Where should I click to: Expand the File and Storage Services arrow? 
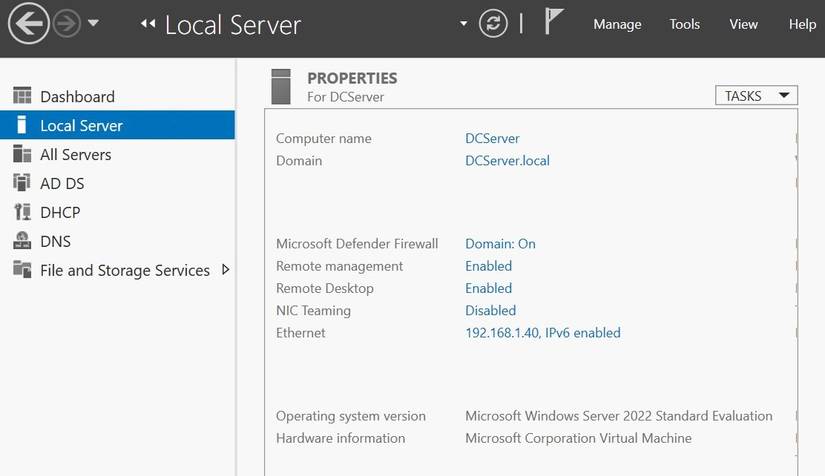point(226,269)
